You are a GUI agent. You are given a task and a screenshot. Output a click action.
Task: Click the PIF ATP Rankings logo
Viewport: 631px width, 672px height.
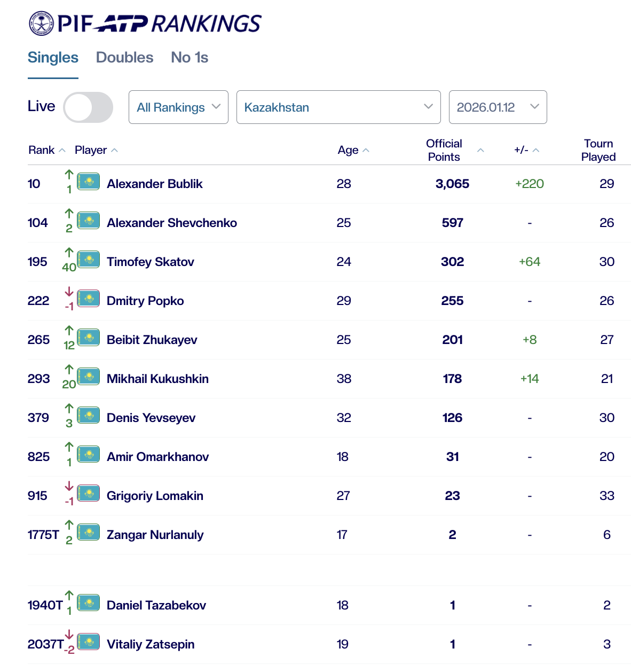click(145, 24)
